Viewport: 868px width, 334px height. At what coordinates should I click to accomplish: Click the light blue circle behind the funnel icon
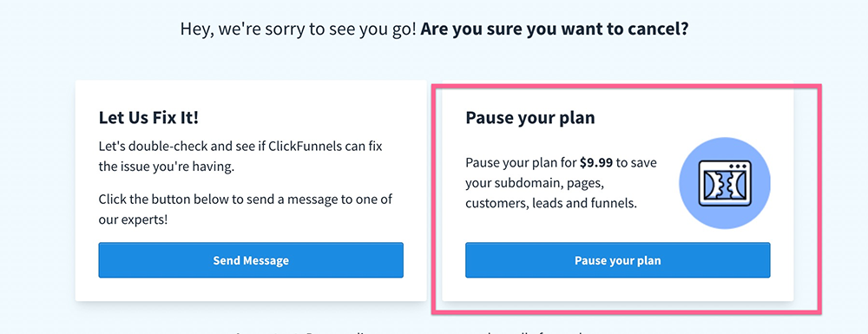coord(725,183)
